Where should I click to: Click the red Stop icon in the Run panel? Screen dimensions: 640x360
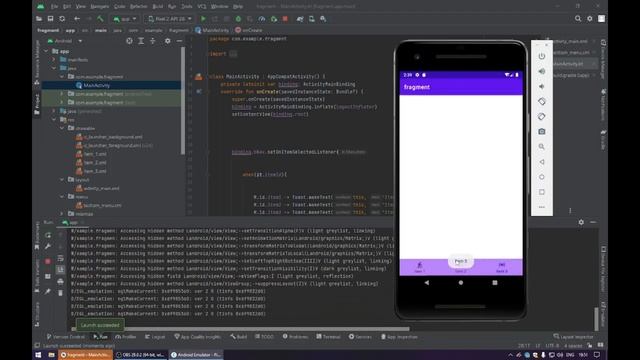click(48, 261)
